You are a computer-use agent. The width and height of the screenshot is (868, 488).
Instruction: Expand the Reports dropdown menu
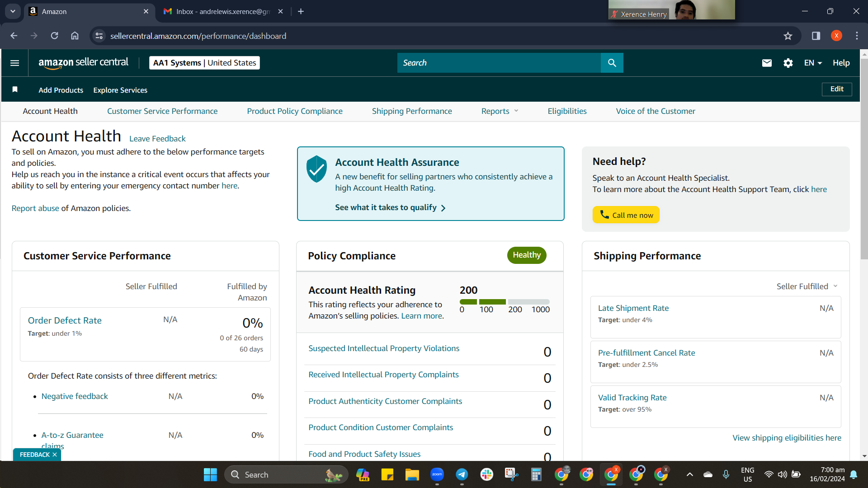click(500, 111)
